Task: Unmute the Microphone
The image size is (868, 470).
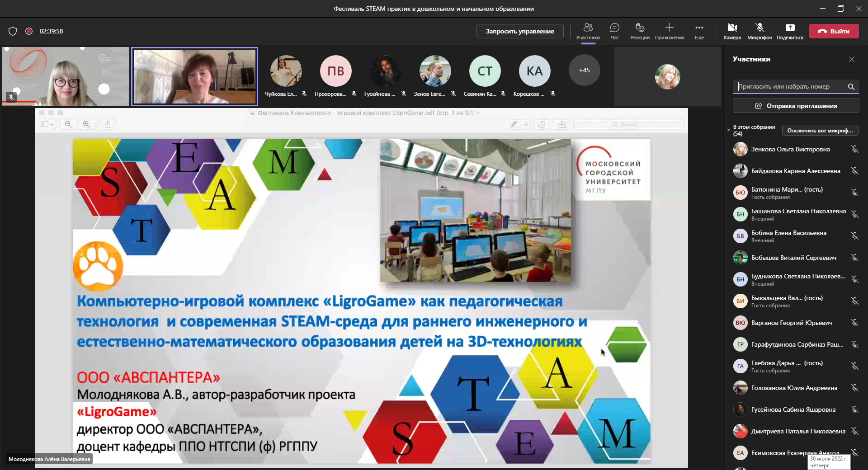Action: [759, 28]
